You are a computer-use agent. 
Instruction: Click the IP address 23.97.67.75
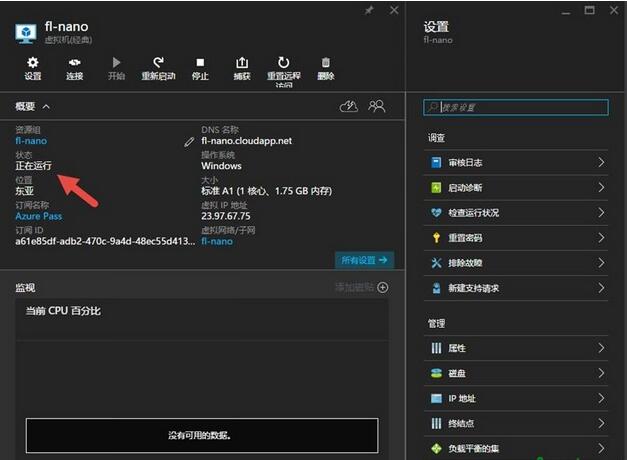[x=226, y=216]
